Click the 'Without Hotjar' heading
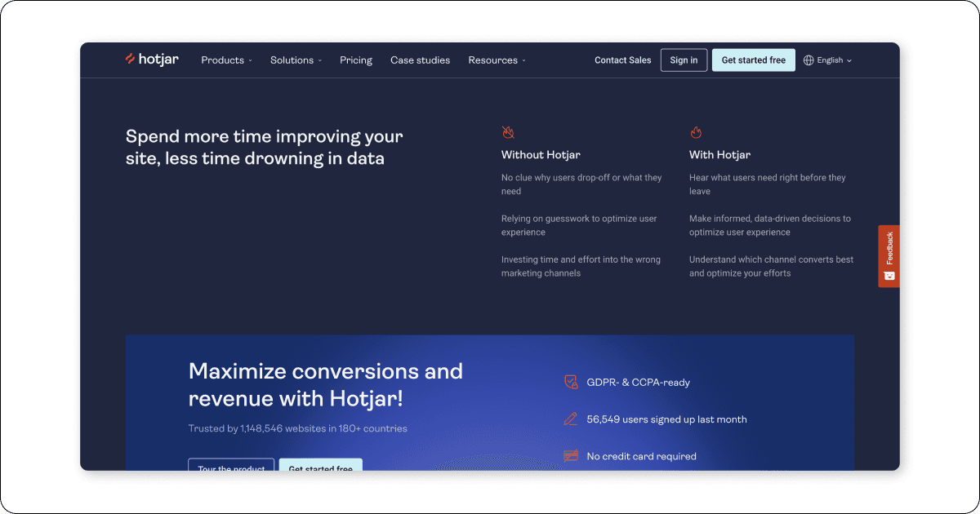This screenshot has height=514, width=980. coord(541,155)
